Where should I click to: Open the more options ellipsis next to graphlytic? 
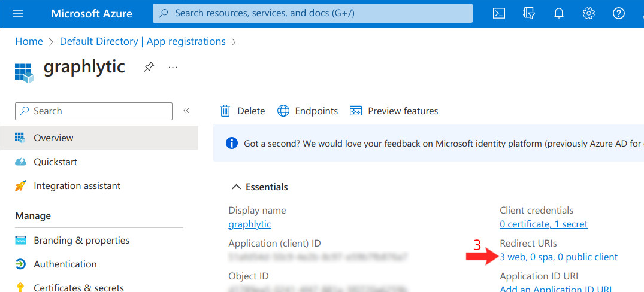point(173,67)
